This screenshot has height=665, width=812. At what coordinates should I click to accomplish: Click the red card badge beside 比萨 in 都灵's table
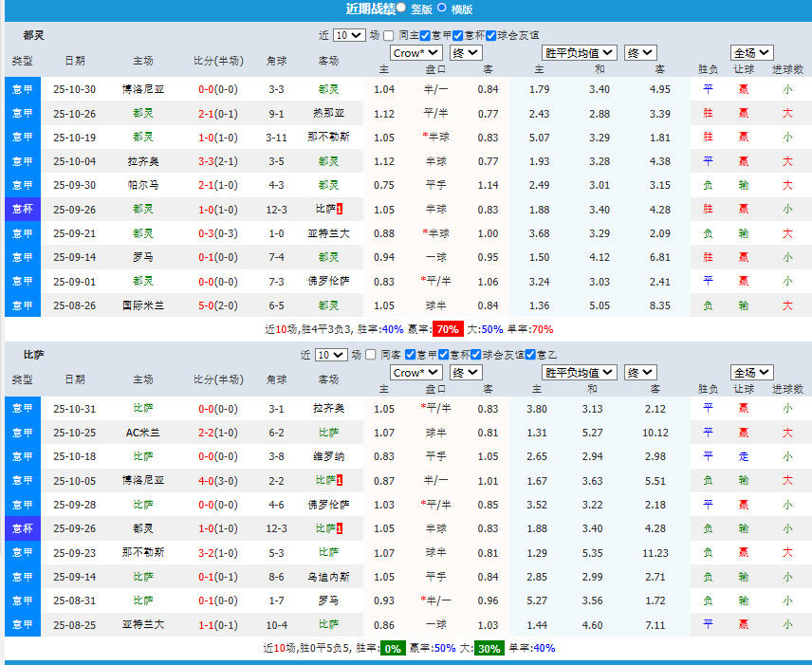pyautogui.click(x=340, y=208)
